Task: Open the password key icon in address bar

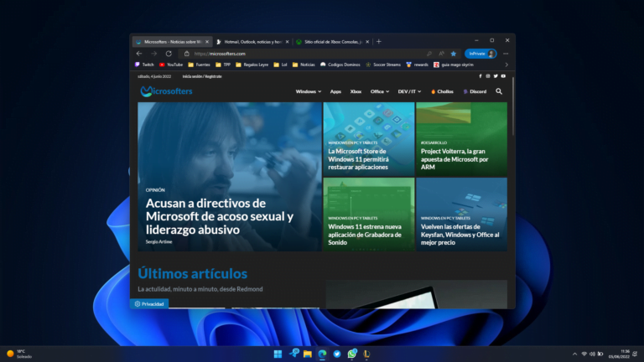Action: click(x=429, y=54)
